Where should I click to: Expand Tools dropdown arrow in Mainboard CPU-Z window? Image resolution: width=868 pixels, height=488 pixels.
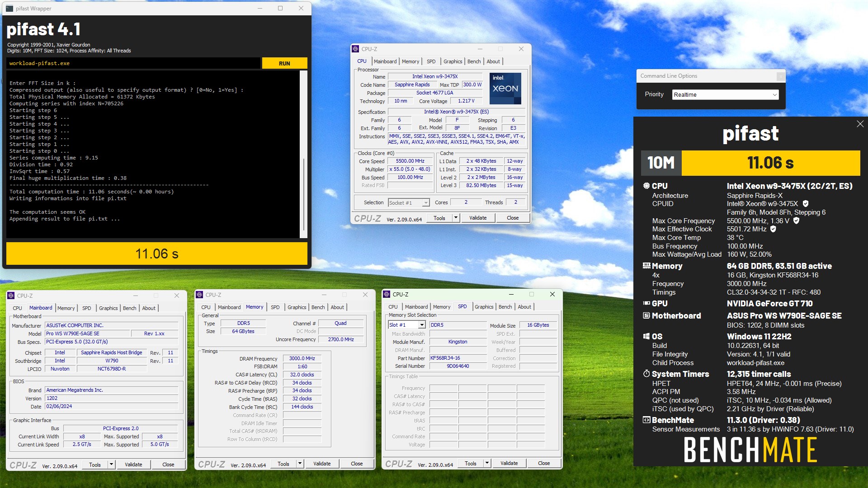point(111,465)
